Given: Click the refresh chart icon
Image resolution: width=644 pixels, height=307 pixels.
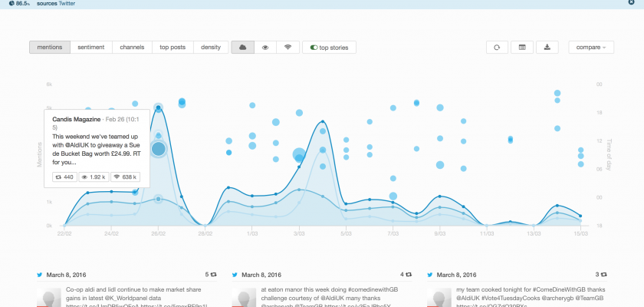Looking at the screenshot, I should (497, 48).
